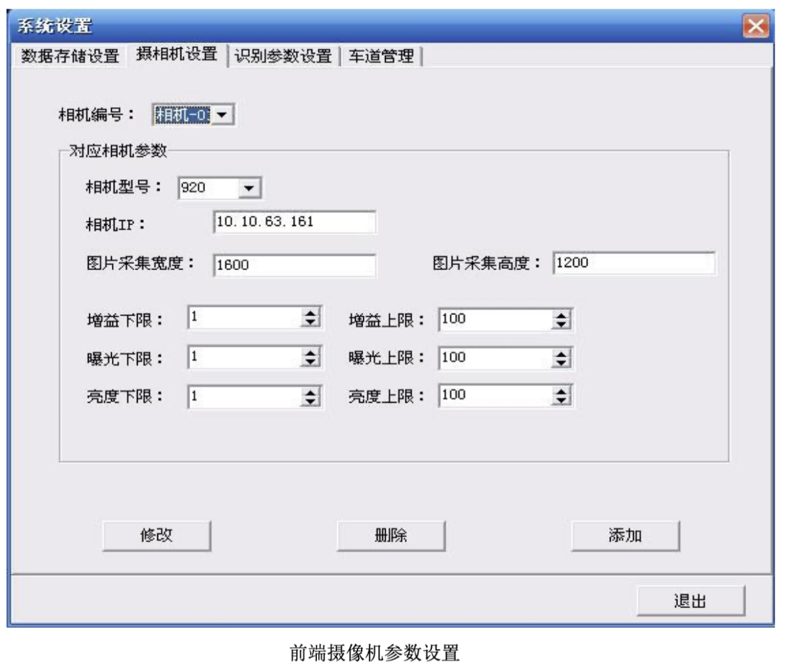Go to the 车道管理 tab
This screenshot has height=672, width=790.
click(381, 56)
